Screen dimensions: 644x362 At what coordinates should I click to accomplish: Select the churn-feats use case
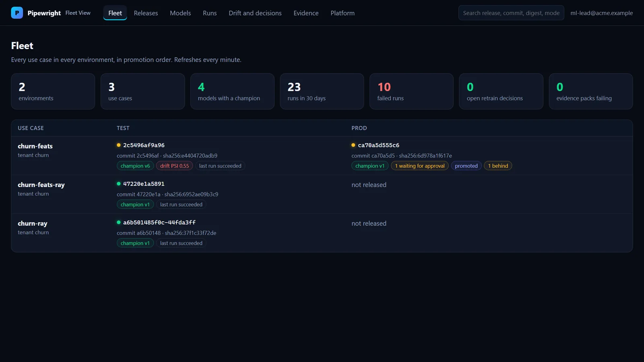click(35, 146)
